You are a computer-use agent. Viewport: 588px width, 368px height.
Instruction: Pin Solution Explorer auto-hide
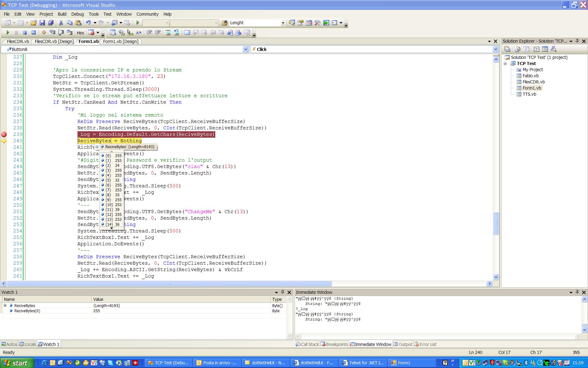coord(577,41)
